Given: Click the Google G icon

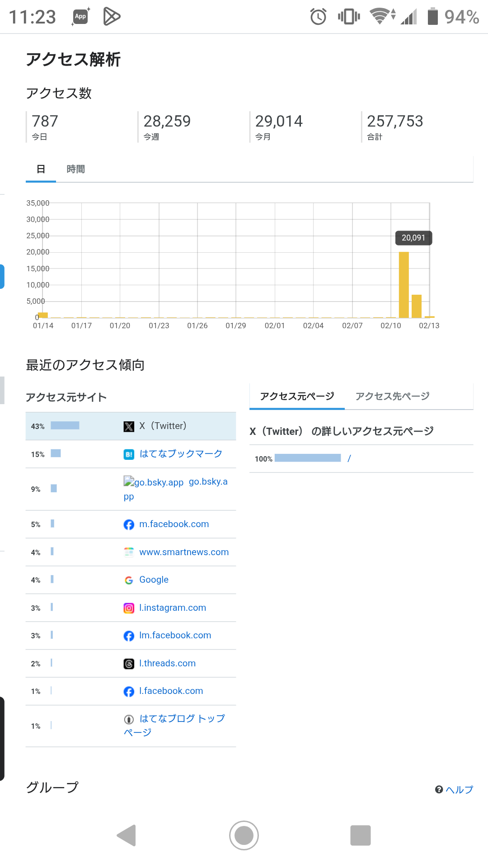Looking at the screenshot, I should click(x=129, y=580).
